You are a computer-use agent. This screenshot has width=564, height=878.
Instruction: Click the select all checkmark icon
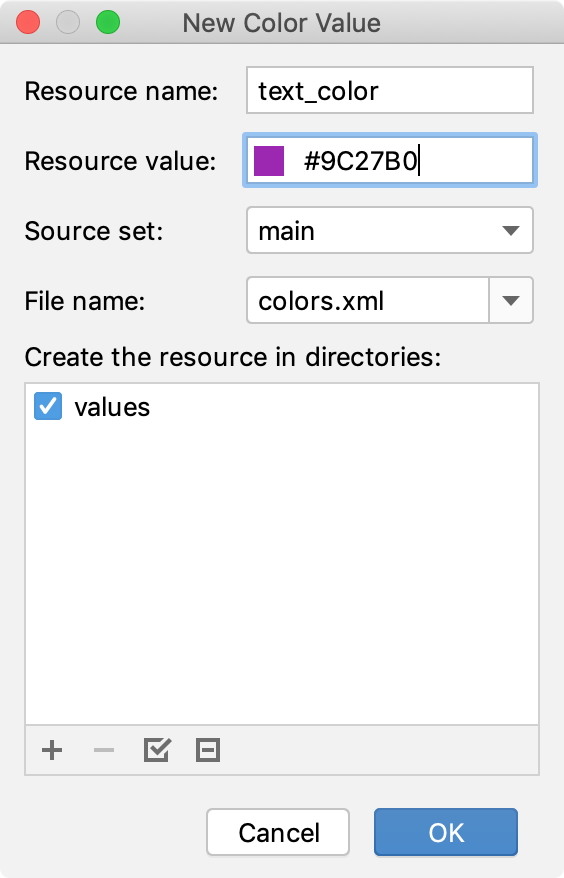[157, 750]
